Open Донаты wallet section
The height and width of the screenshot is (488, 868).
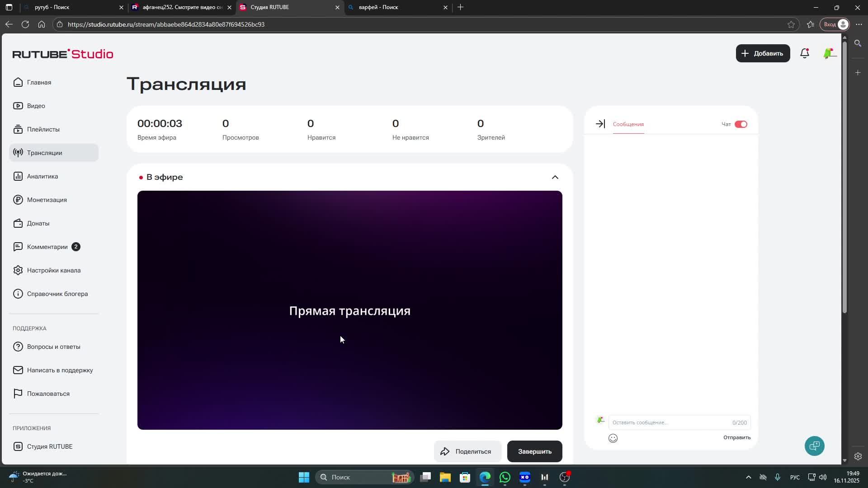click(x=38, y=223)
